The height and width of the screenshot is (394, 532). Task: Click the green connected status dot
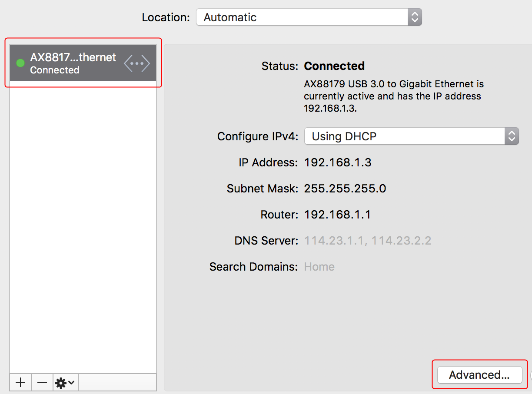(x=20, y=63)
